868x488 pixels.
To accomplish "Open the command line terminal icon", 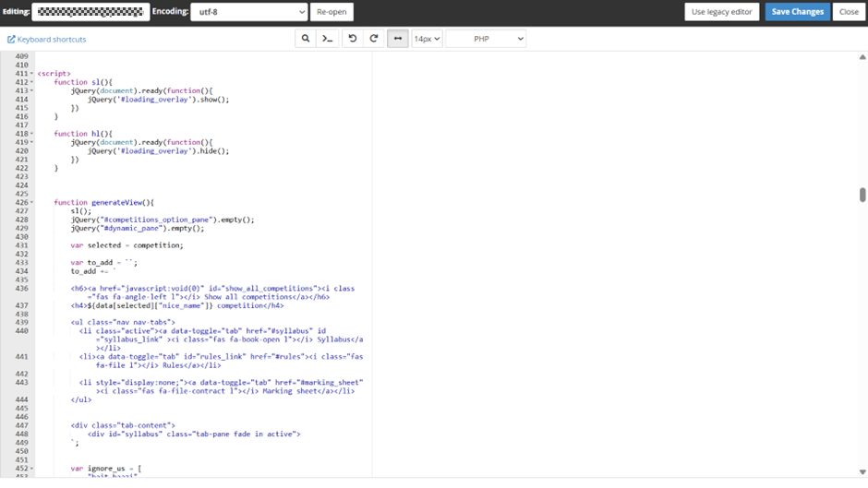I will pos(327,39).
